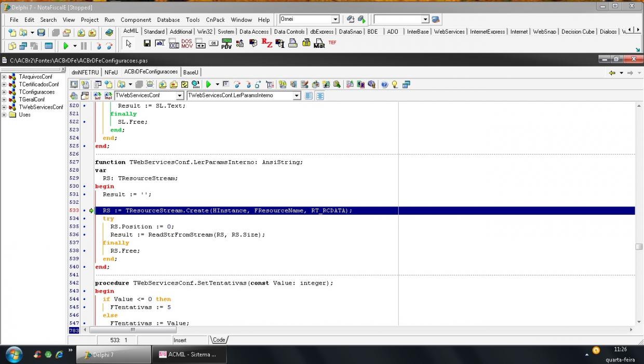Toggle breakpoint on line 535 gutter dot
This screenshot has height=364, width=644.
(x=84, y=227)
